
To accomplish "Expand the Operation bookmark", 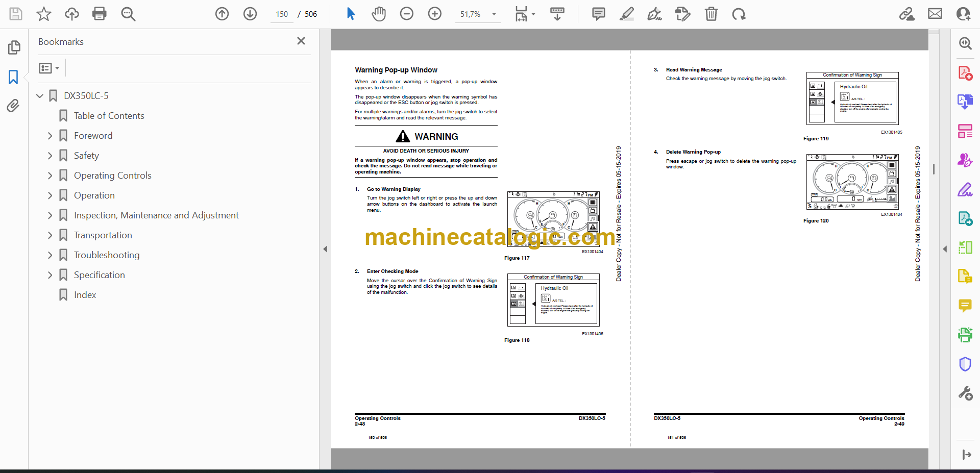I will pyautogui.click(x=50, y=195).
